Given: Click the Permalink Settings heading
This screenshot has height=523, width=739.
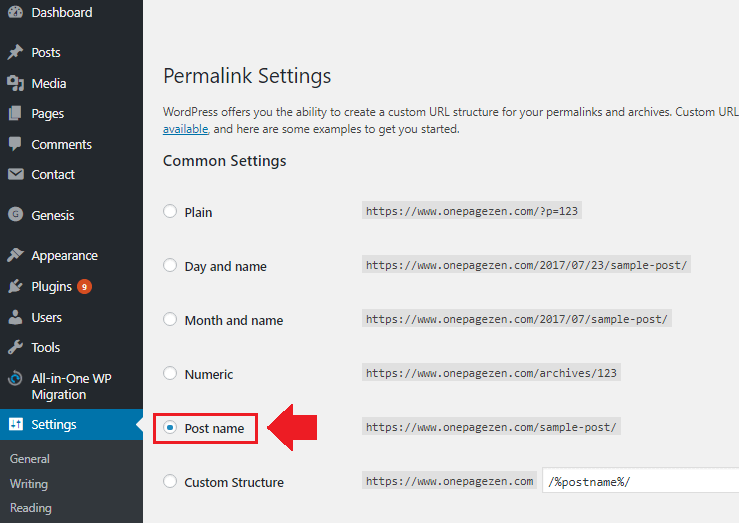Looking at the screenshot, I should [247, 76].
